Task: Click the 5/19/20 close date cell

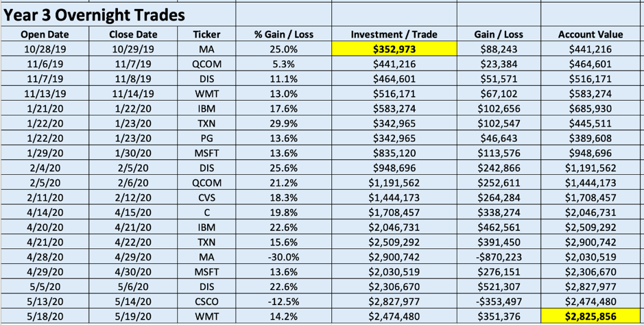Action: click(133, 317)
